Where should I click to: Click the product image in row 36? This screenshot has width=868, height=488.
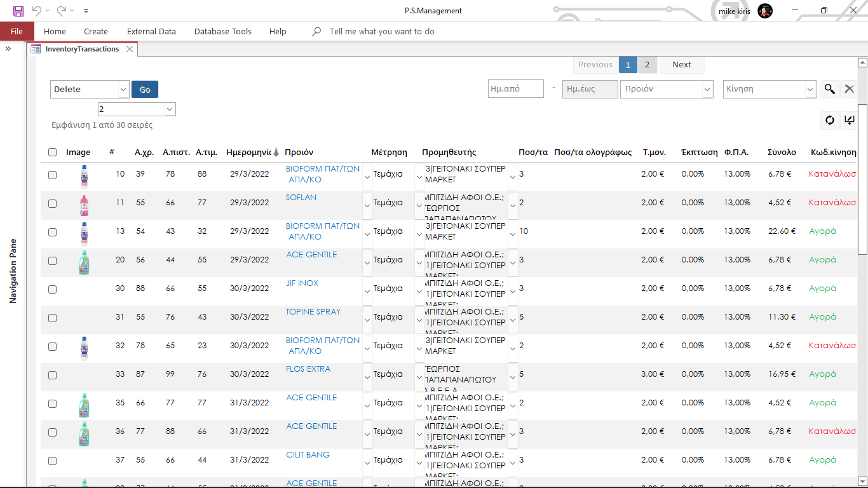83,434
